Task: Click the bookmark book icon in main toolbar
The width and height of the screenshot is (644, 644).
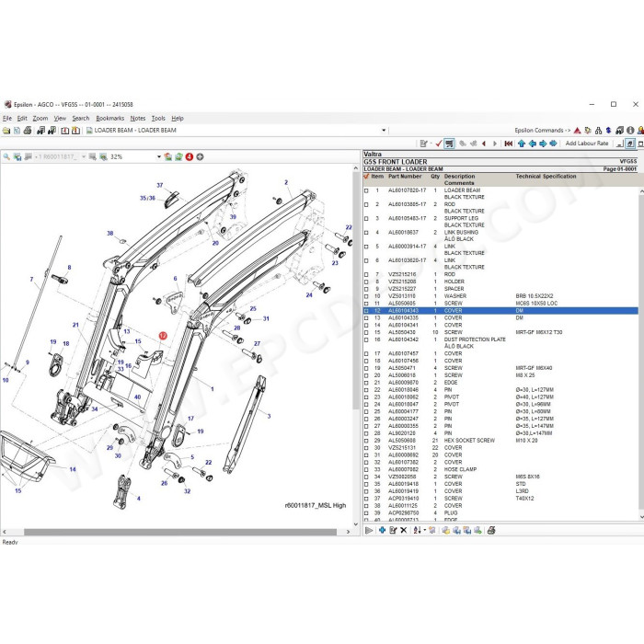Action: click(x=65, y=131)
